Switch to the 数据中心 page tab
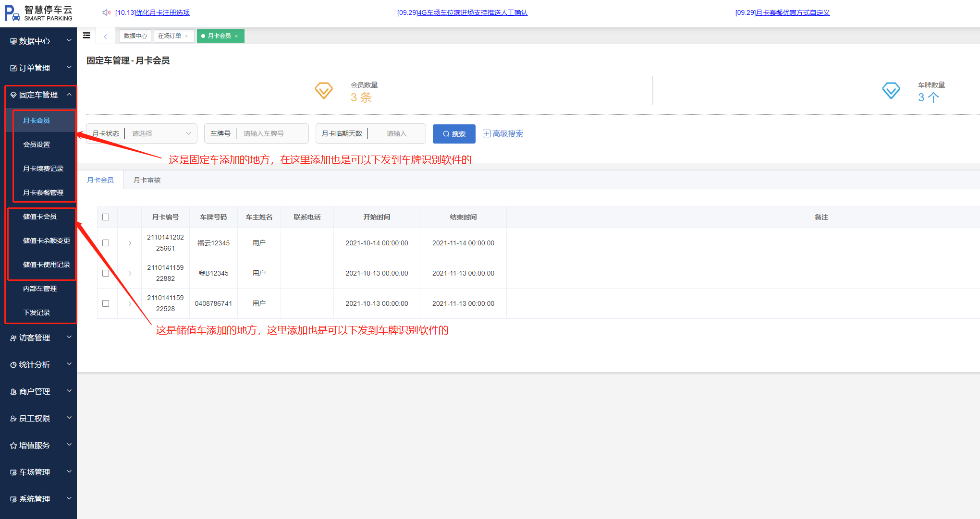The image size is (980, 519). tap(135, 36)
